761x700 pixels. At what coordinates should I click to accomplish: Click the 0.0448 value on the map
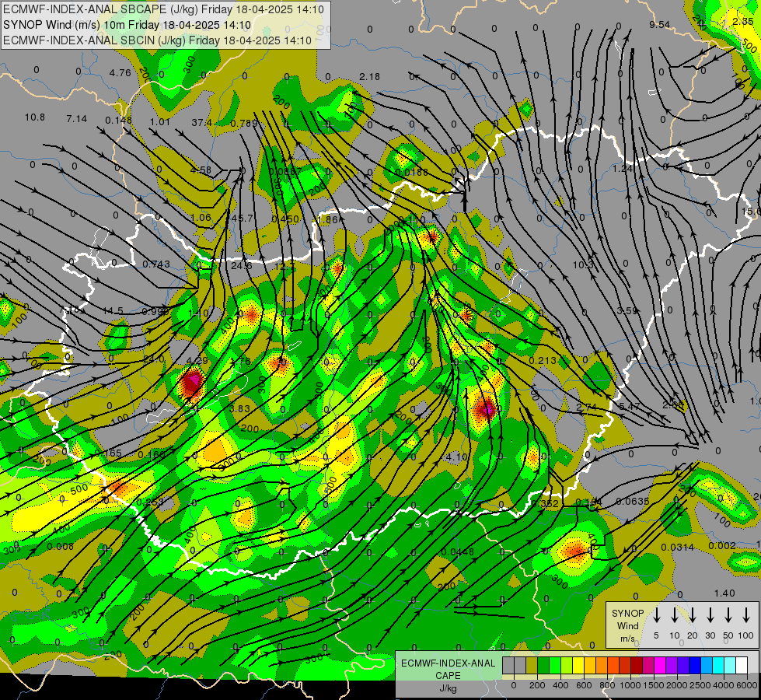click(x=458, y=552)
